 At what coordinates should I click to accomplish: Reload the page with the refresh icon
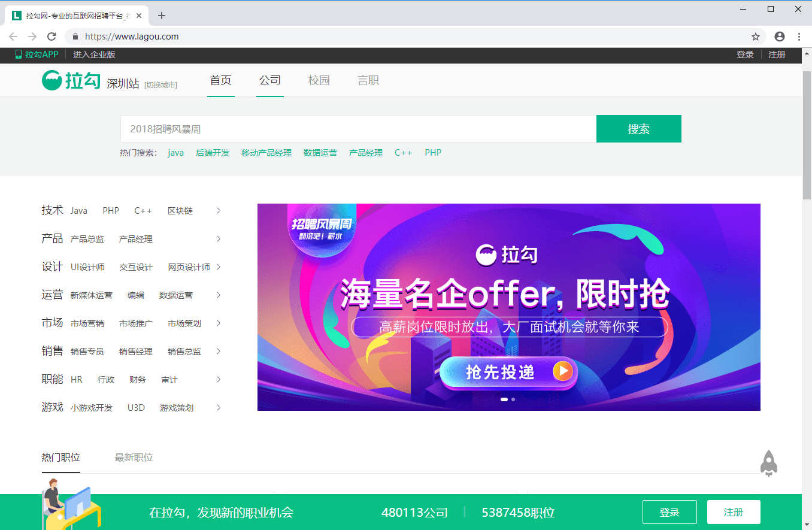(51, 37)
